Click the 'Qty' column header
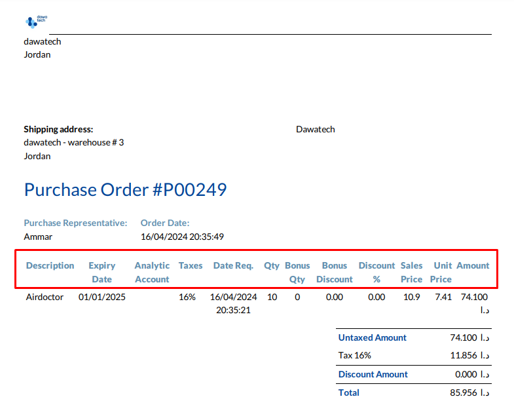The height and width of the screenshot is (420, 514). click(x=272, y=266)
